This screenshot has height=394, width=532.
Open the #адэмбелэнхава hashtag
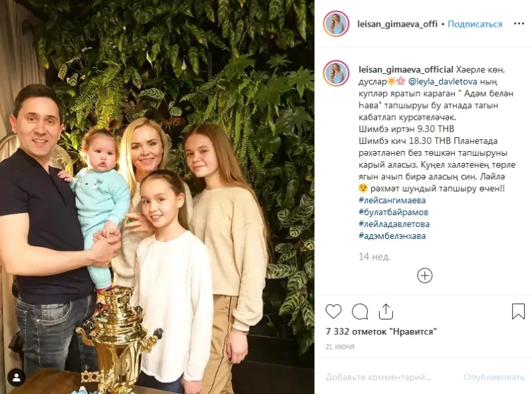[392, 236]
